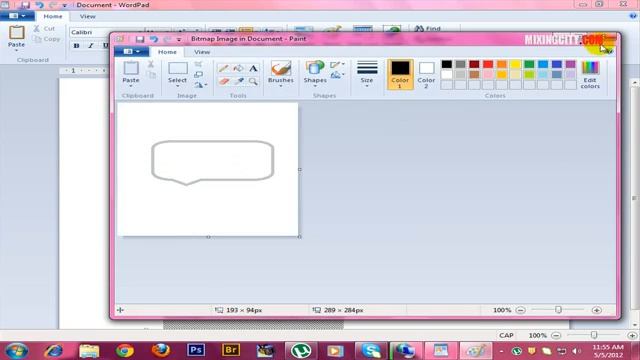Click the Paint zoom slider handle
Image resolution: width=640 pixels, height=360 pixels.
(558, 310)
